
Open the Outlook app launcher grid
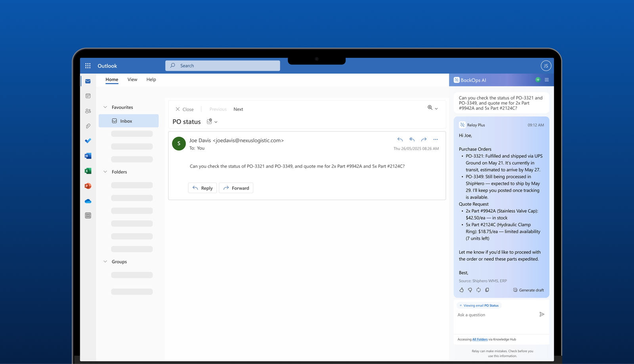click(x=88, y=66)
